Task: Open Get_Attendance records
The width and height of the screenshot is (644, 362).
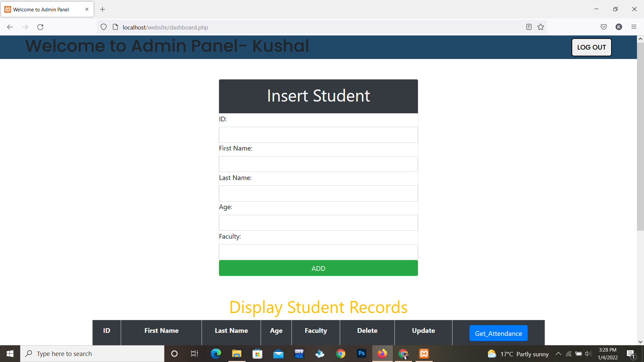Action: click(498, 333)
